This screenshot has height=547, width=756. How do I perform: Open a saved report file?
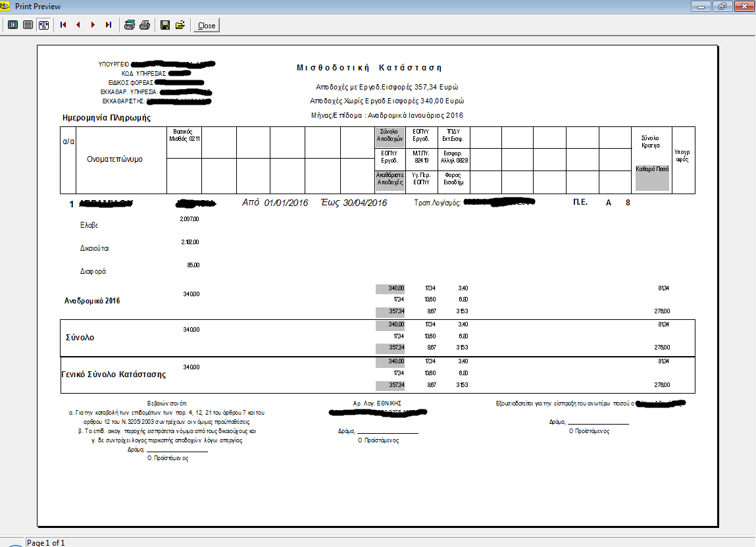click(x=180, y=25)
